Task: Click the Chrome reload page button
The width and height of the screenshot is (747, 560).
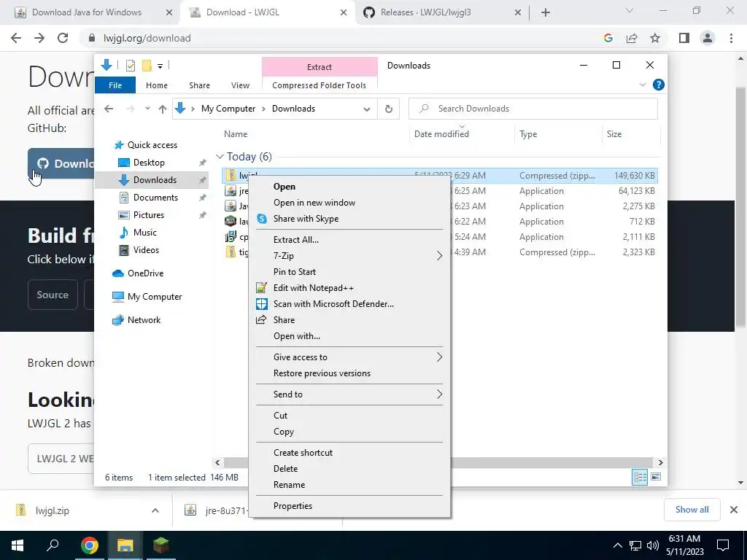Action: click(x=63, y=38)
